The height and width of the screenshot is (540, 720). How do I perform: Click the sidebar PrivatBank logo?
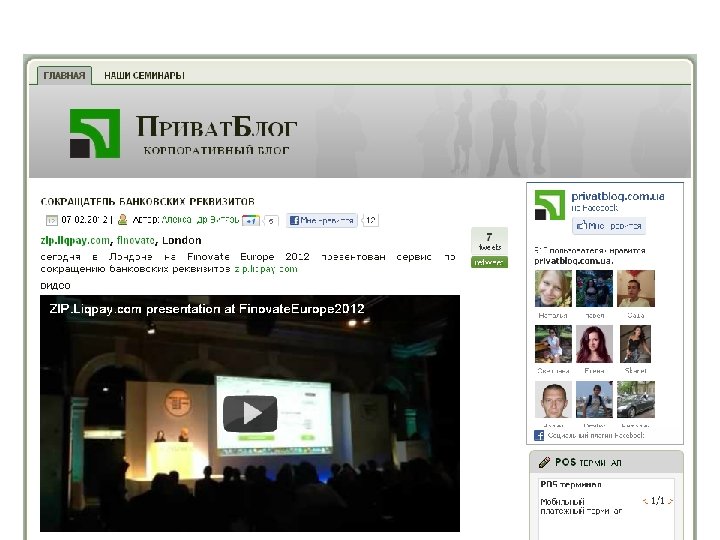click(x=550, y=205)
